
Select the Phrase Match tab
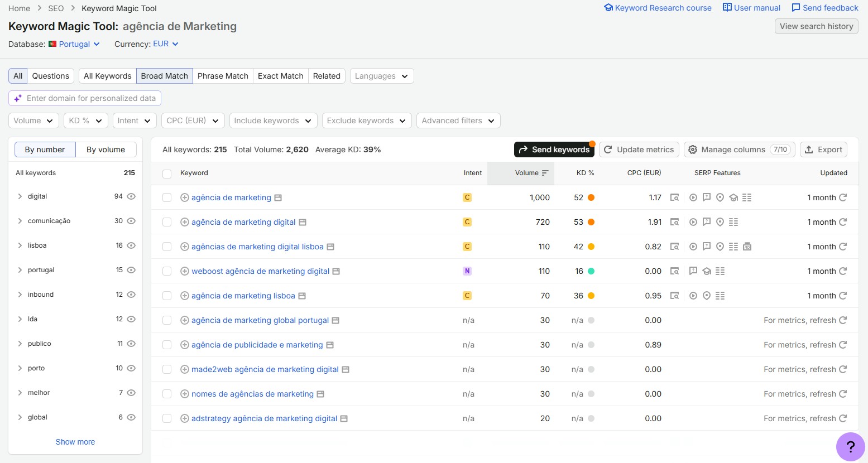click(223, 76)
